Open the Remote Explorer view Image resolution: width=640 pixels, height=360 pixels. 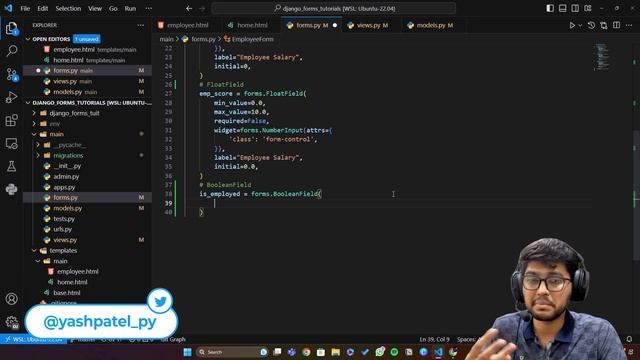click(11, 143)
